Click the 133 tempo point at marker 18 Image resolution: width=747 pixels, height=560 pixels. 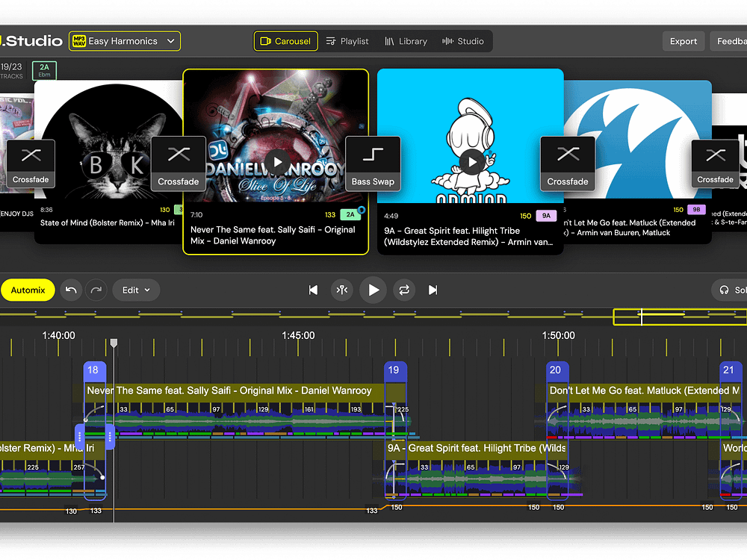96,511
